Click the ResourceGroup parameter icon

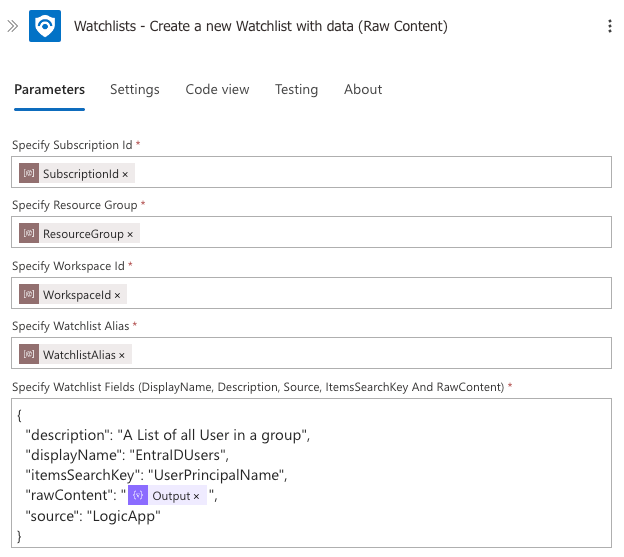coord(29,233)
